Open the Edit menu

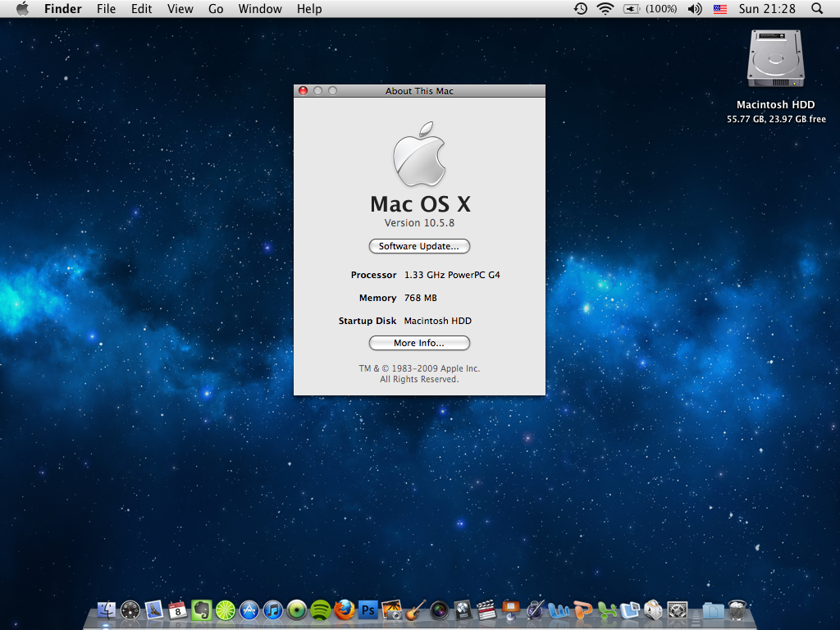pyautogui.click(x=141, y=8)
